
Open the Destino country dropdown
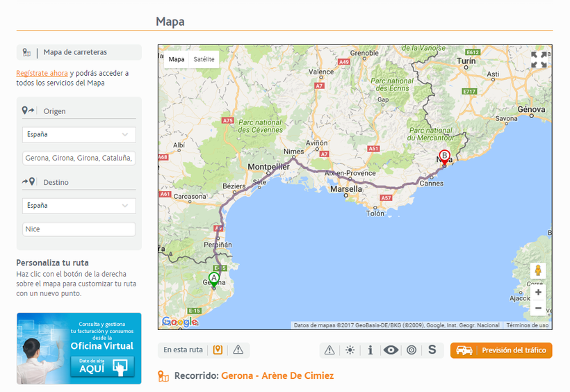point(79,206)
